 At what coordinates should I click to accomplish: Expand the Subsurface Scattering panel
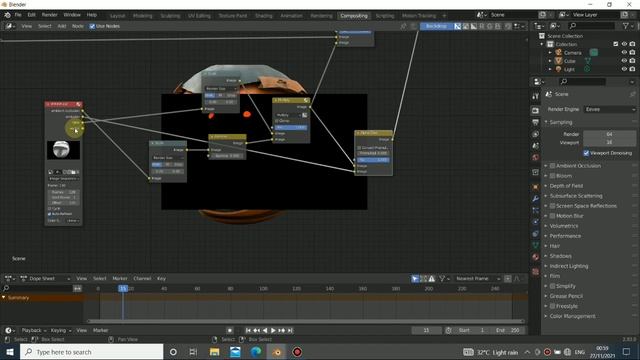coord(576,196)
